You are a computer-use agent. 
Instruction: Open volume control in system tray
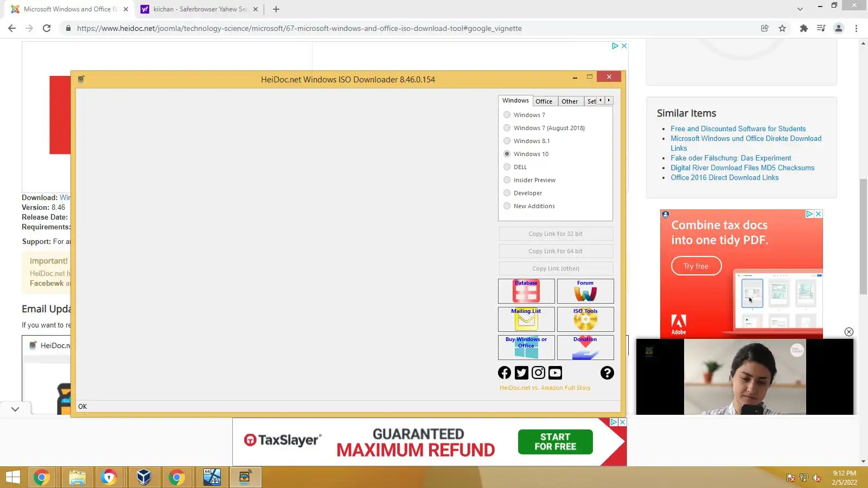point(816,478)
